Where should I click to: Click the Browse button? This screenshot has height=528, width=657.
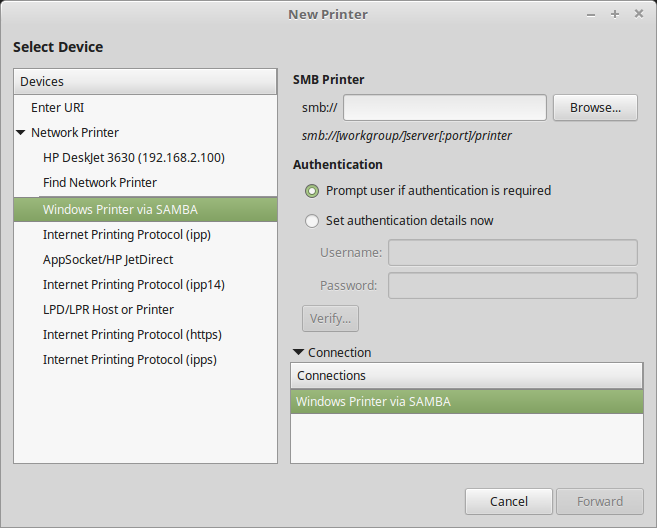point(595,107)
